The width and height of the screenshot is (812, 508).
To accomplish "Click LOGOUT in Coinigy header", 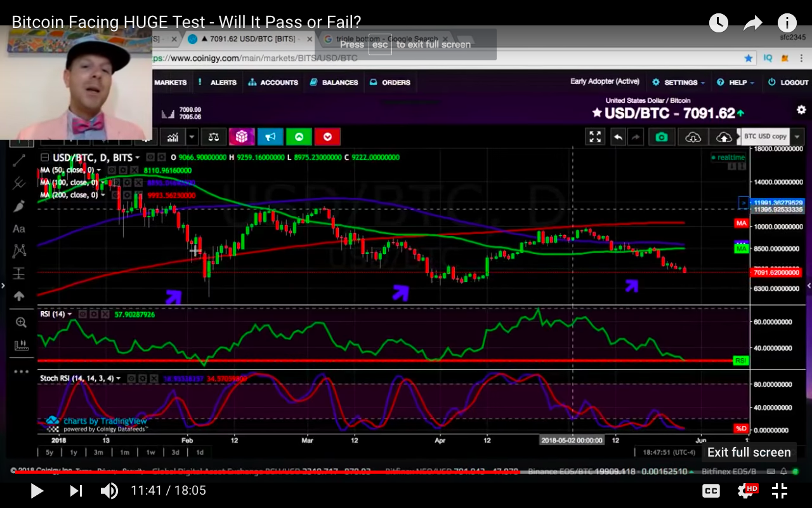I will click(788, 83).
